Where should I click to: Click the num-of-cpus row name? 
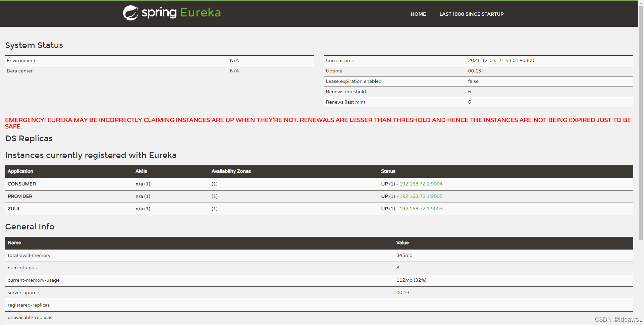22,268
